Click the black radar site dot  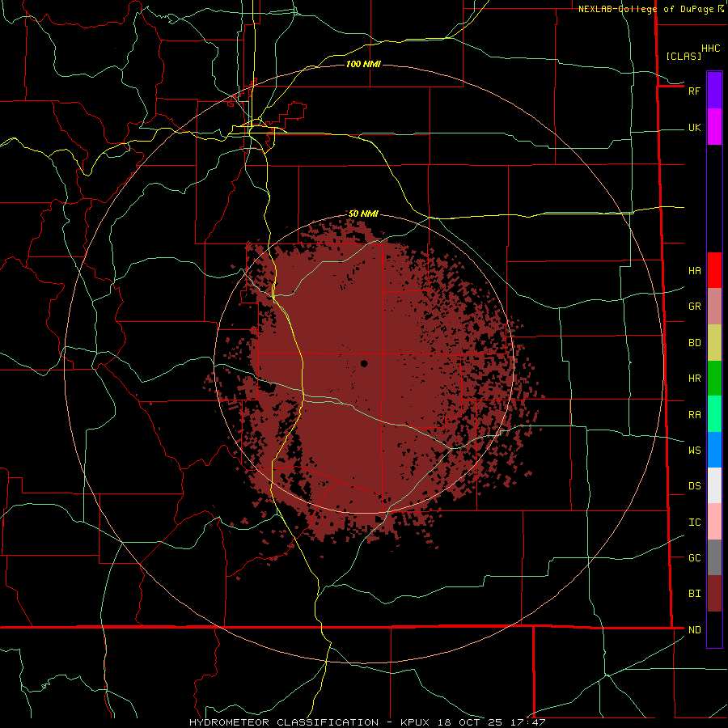coord(364,363)
